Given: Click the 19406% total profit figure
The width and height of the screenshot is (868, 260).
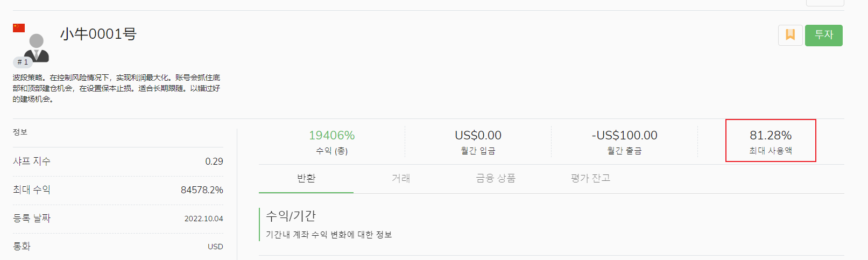Looking at the screenshot, I should coord(331,135).
